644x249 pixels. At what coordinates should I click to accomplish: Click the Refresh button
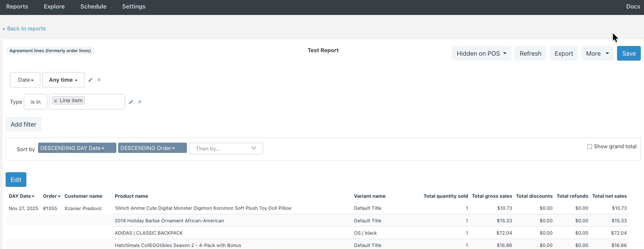point(530,53)
